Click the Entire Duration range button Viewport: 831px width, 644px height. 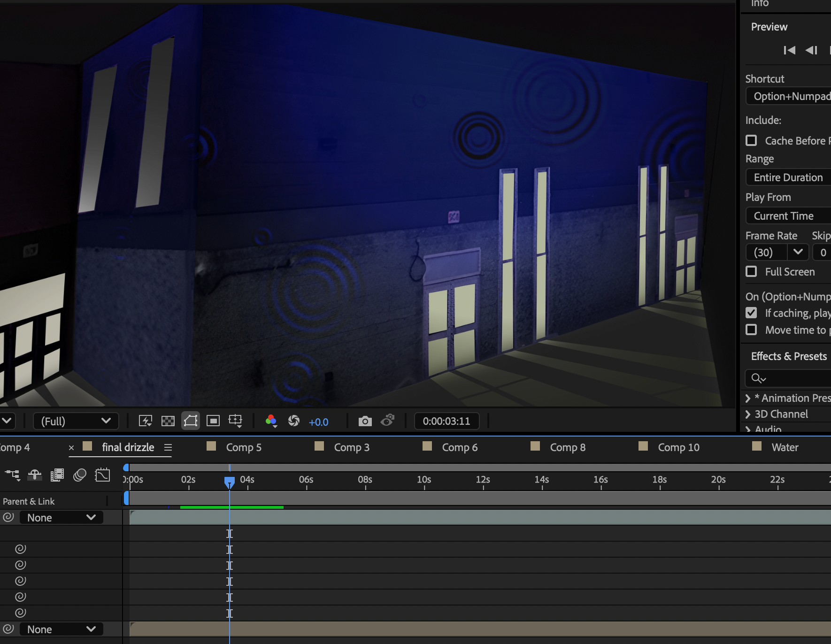click(x=788, y=177)
